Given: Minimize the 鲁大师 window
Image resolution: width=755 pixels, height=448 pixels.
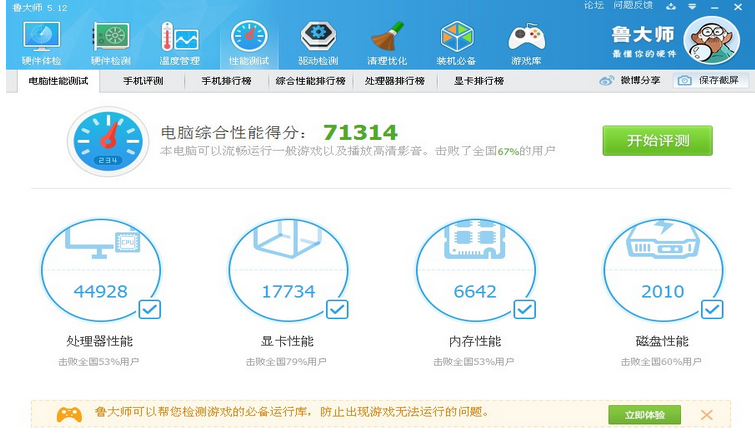Looking at the screenshot, I should click(x=715, y=7).
